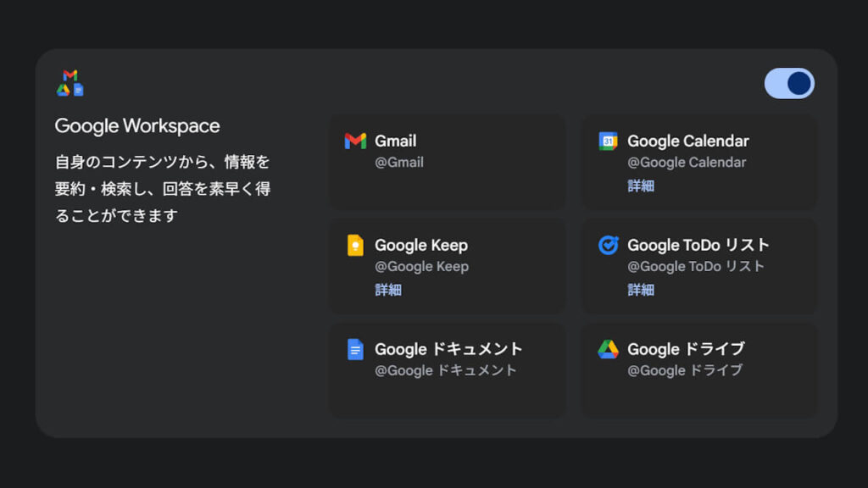Select the Google ToDo リスト title
868x488 pixels.
coord(698,245)
